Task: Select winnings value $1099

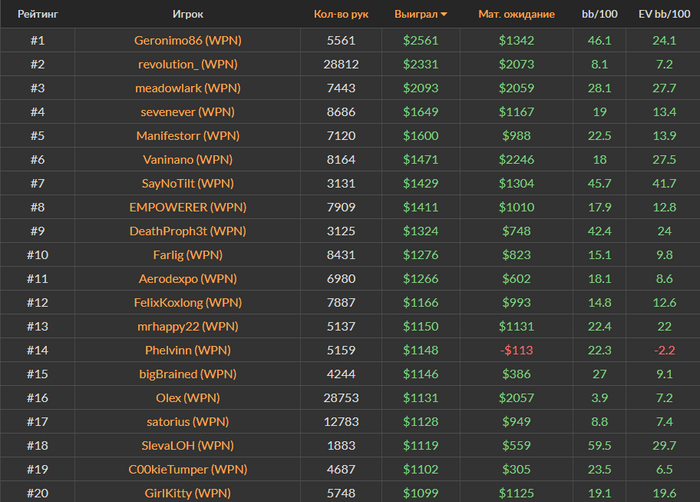Action: (x=421, y=493)
